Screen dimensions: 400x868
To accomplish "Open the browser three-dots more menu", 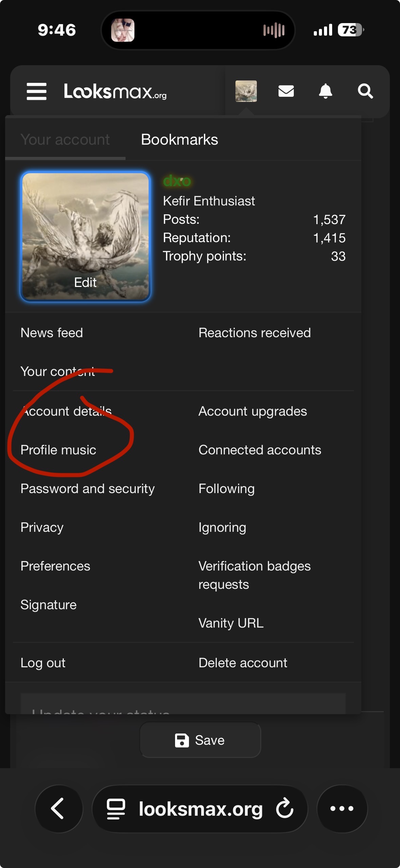I will (x=342, y=809).
